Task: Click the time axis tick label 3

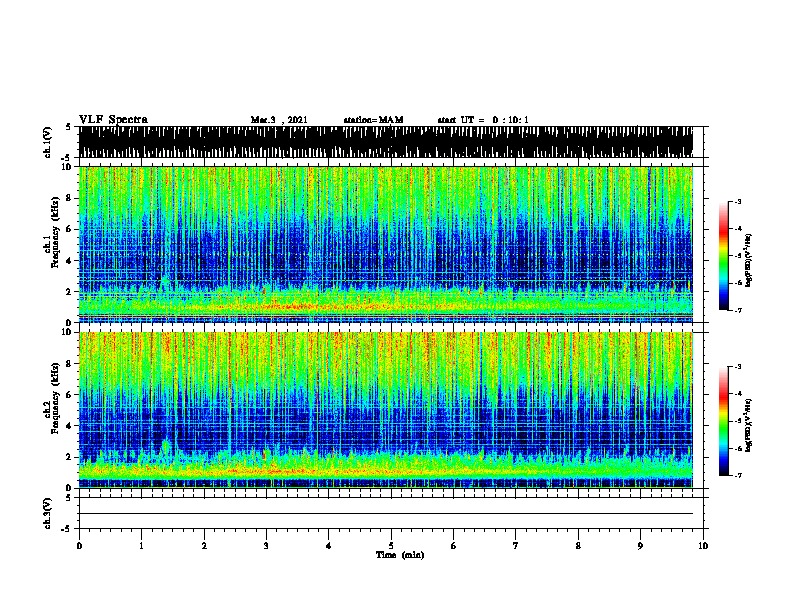Action: click(x=266, y=546)
